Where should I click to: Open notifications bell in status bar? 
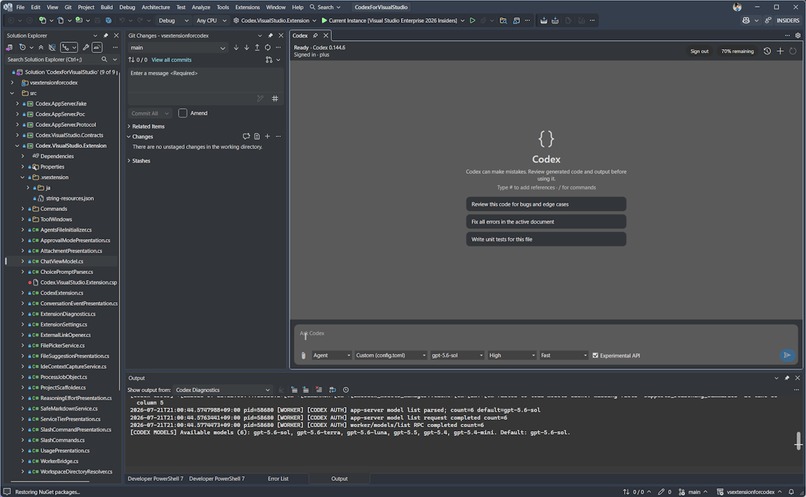click(792, 492)
